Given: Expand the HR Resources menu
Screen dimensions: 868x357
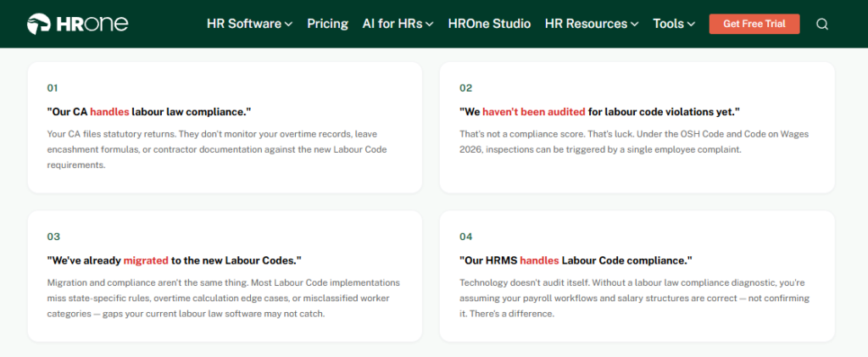Looking at the screenshot, I should pyautogui.click(x=592, y=24).
